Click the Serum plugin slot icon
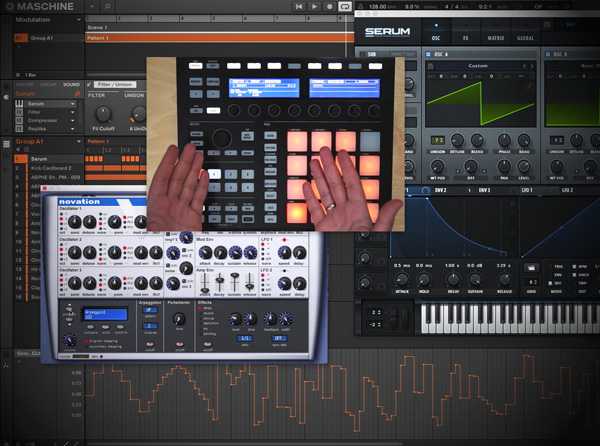Screen dimensions: 600x446 point(19,104)
